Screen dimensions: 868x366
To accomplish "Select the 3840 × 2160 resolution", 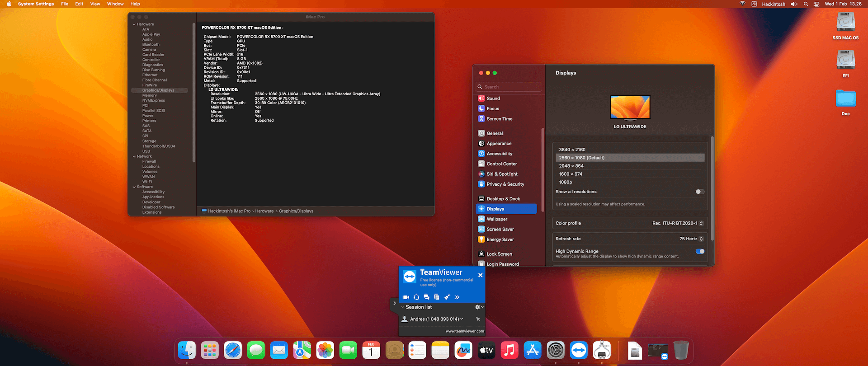I will click(630, 150).
